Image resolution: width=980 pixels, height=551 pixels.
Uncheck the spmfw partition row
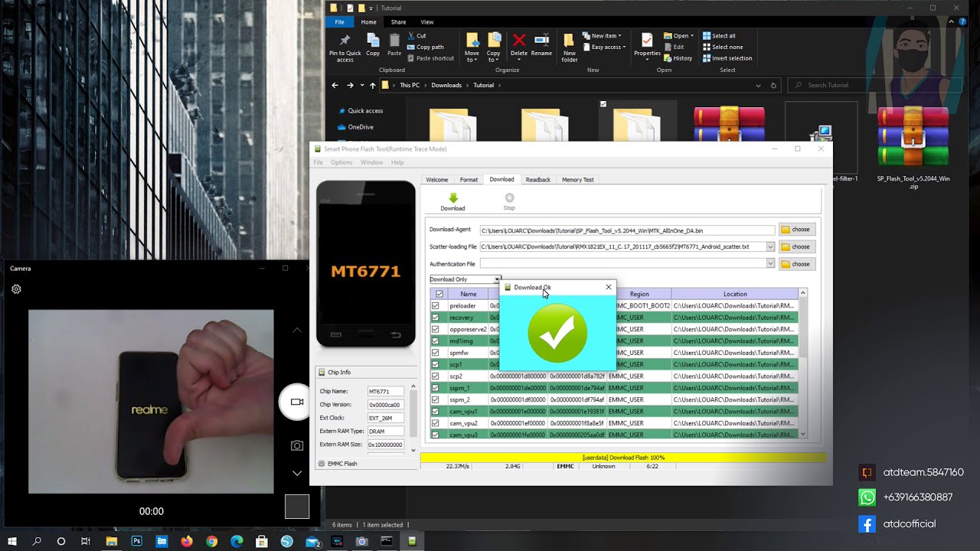click(436, 353)
